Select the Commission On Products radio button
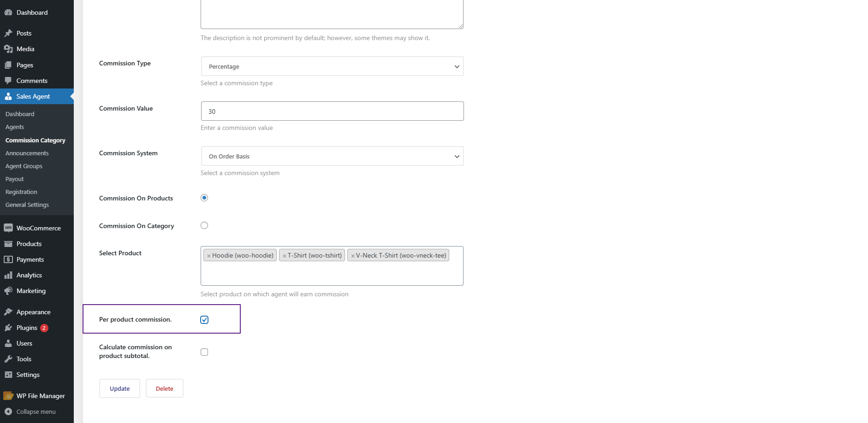This screenshot has width=868, height=423. [x=204, y=198]
